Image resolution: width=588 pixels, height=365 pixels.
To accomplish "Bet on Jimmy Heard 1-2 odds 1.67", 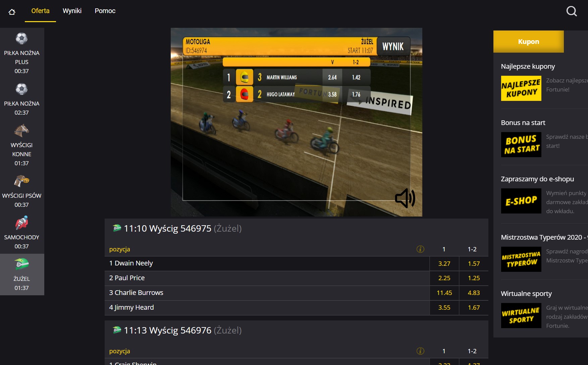I will (474, 308).
